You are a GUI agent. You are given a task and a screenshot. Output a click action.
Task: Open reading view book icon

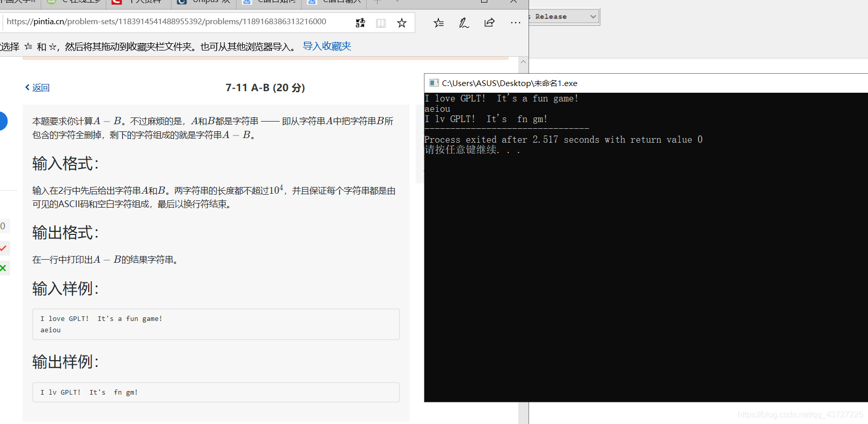point(381,23)
